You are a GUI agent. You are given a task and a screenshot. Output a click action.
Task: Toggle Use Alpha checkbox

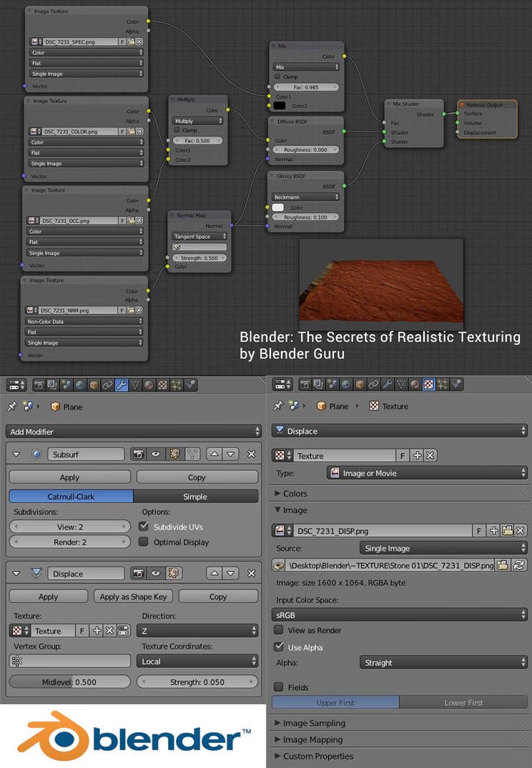pyautogui.click(x=279, y=647)
